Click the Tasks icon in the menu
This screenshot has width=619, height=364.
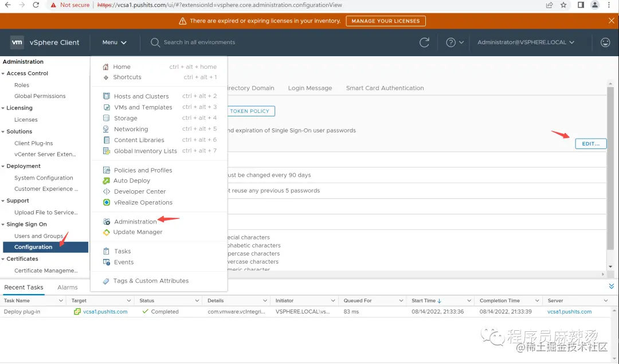click(106, 251)
